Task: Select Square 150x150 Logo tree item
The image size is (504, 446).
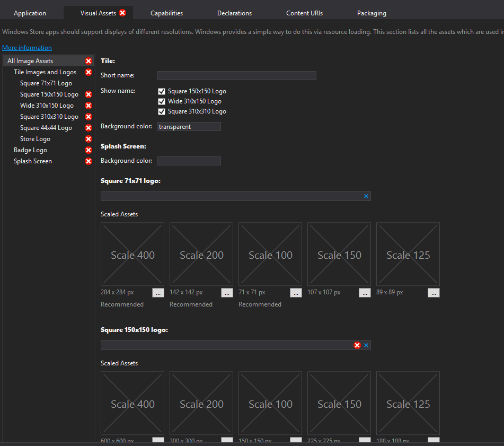Action: pos(49,94)
